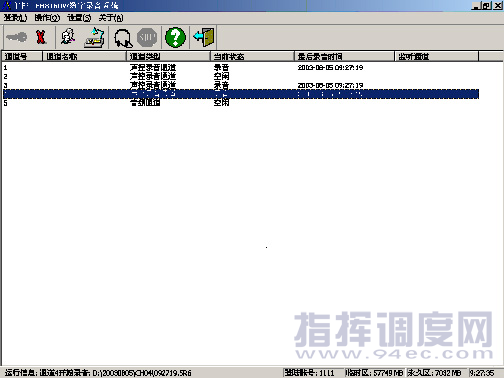504x378 pixels.
Task: Open the user management person icon
Action: 68,37
